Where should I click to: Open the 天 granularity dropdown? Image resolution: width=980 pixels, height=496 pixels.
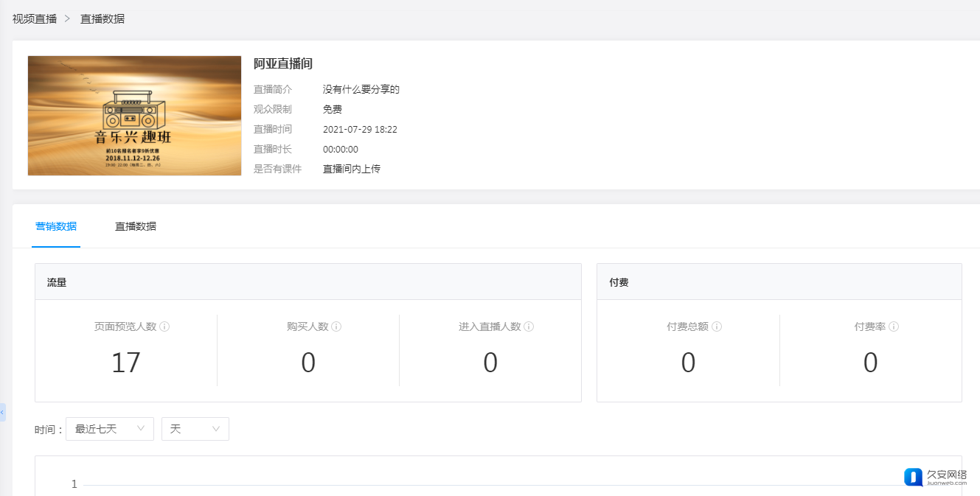tap(195, 429)
